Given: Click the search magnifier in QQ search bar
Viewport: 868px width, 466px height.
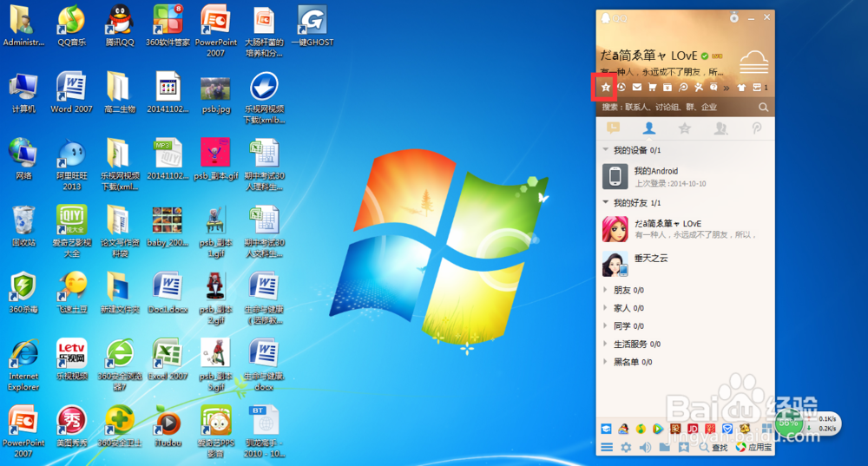Looking at the screenshot, I should point(763,107).
